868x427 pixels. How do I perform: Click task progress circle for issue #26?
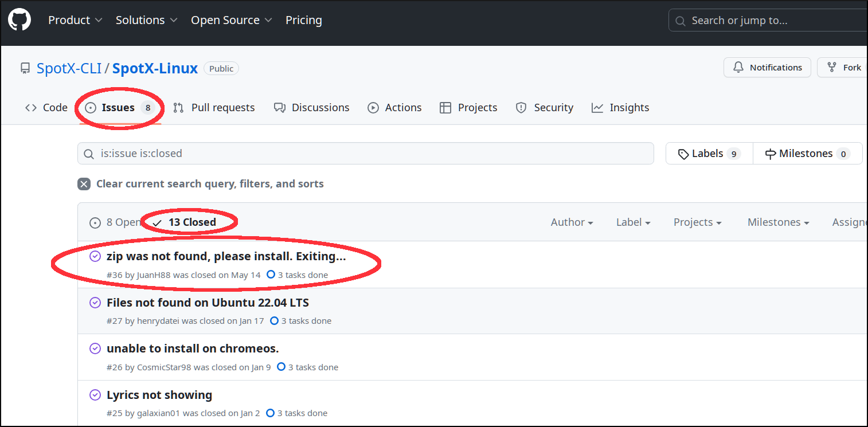[x=281, y=367]
